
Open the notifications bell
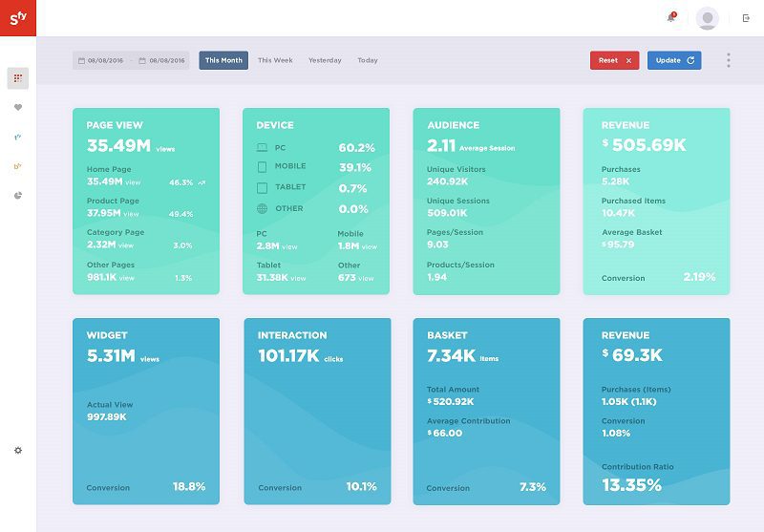[671, 17]
